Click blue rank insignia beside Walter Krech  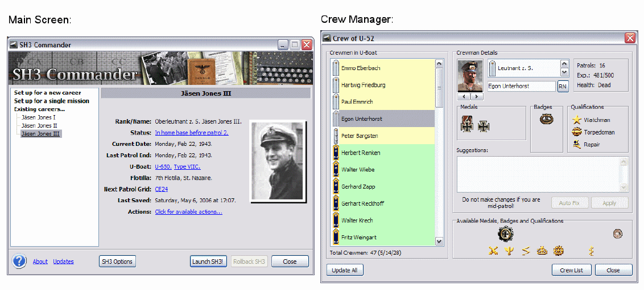(x=336, y=220)
